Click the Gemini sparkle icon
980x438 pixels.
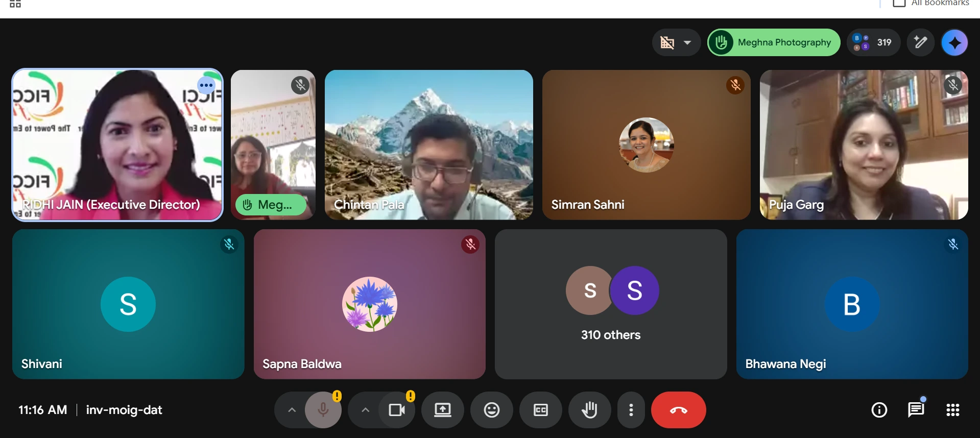point(954,42)
